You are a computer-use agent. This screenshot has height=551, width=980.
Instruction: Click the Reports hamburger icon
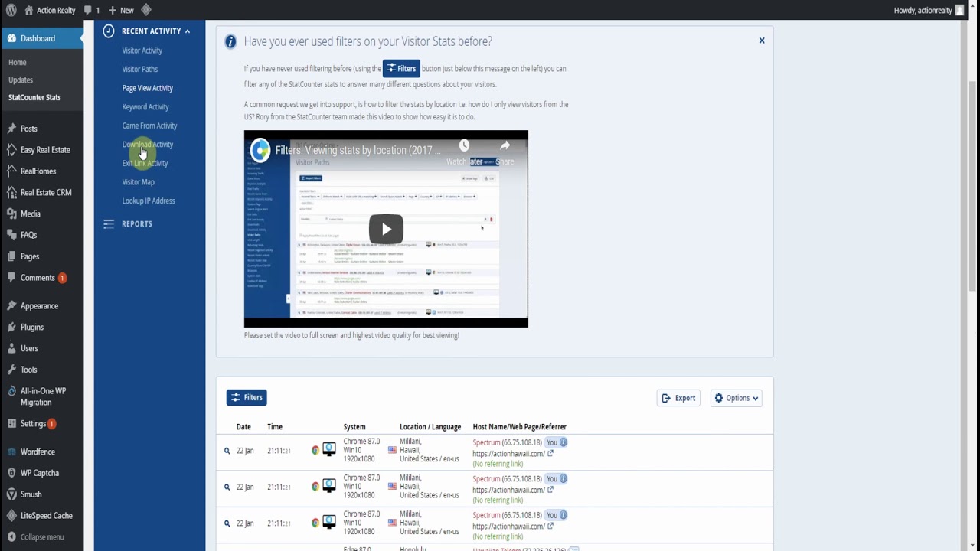pyautogui.click(x=108, y=223)
